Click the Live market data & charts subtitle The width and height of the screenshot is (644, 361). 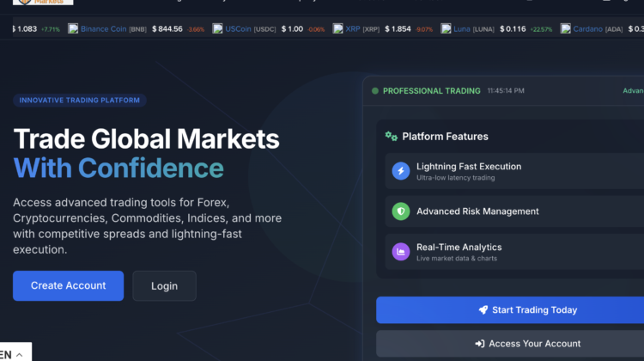coord(457,259)
